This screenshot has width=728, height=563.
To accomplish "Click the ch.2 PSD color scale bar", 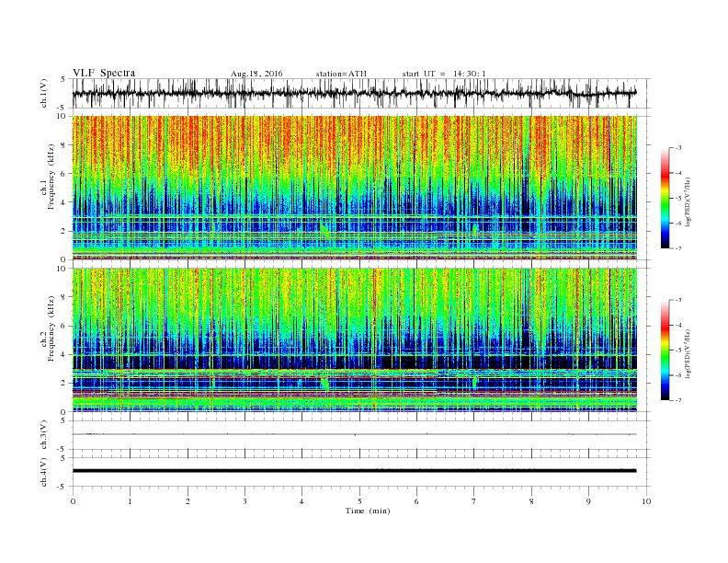I will [665, 350].
